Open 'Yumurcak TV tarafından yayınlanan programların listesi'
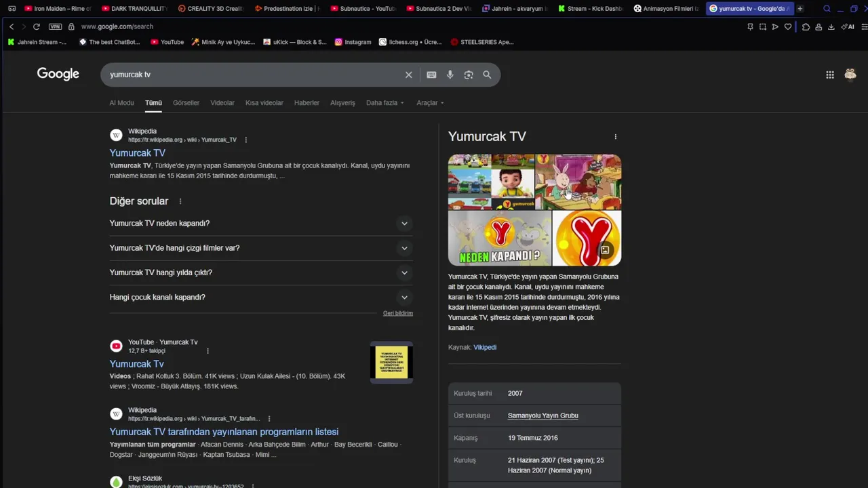 tap(224, 432)
